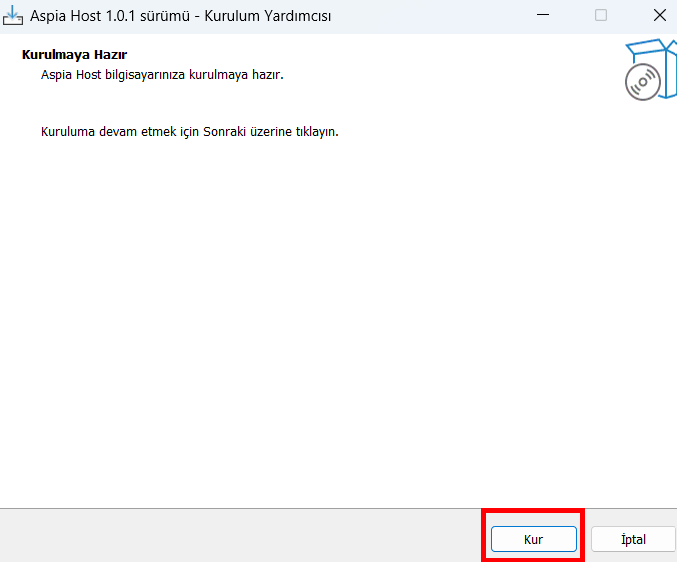Click the installer icon in title bar
The image size is (677, 562).
[x=13, y=16]
